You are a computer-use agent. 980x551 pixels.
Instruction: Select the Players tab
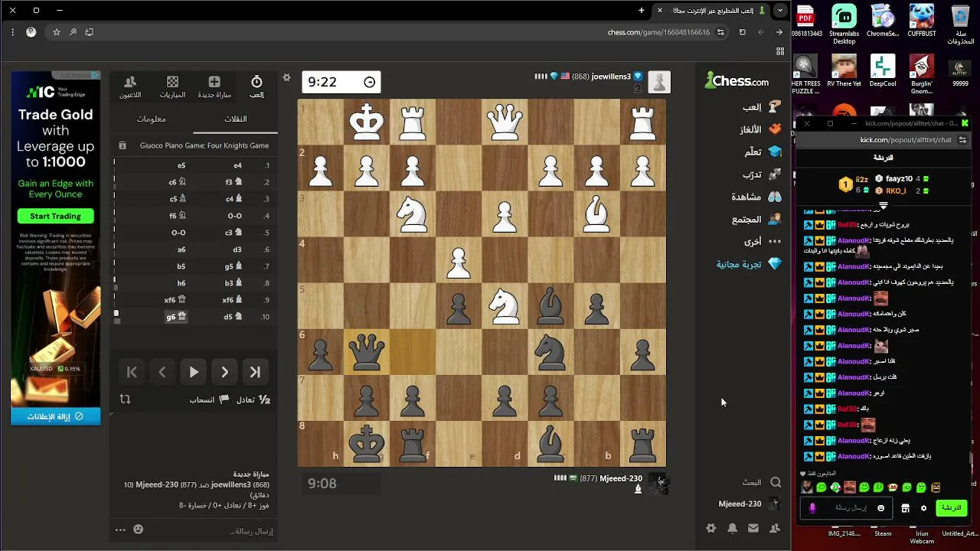(130, 87)
